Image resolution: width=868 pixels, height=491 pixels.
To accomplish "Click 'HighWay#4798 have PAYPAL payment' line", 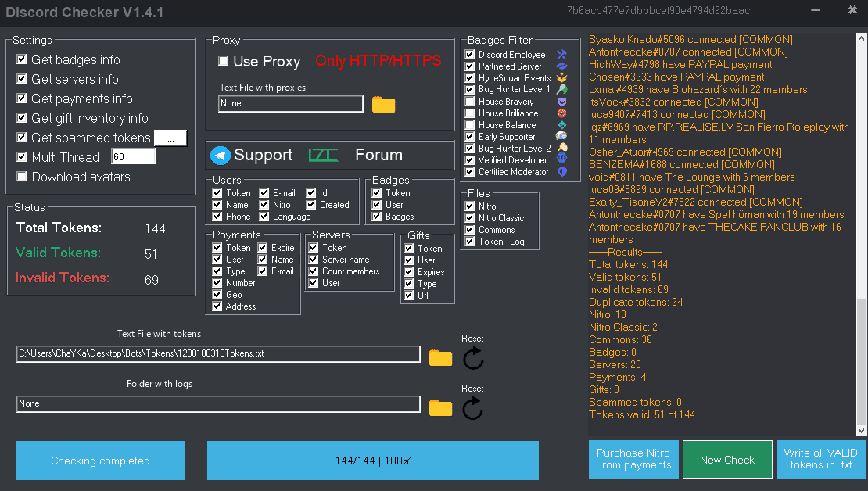I will pyautogui.click(x=680, y=64).
